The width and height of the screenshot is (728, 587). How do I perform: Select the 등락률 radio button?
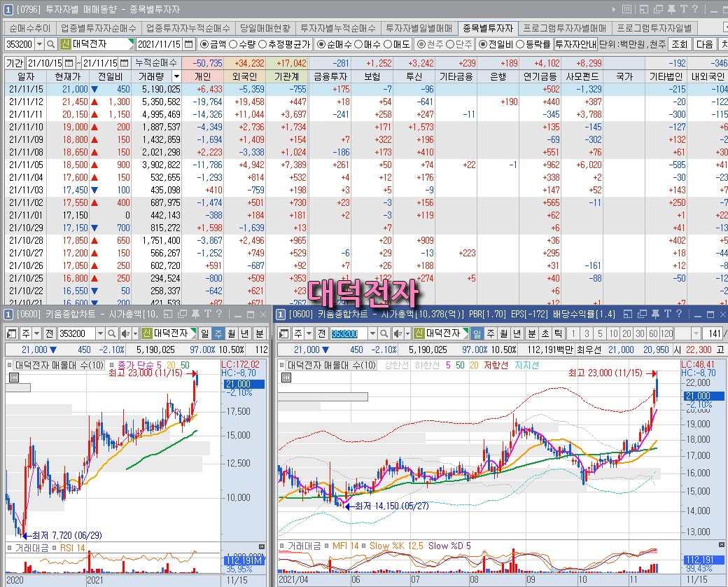[x=520, y=44]
